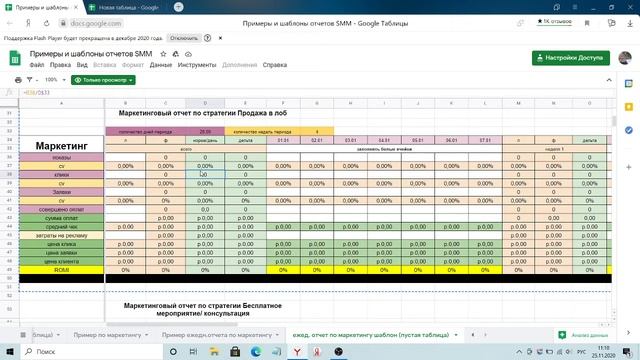The height and width of the screenshot is (360, 640).
Task: Open browser bookmark icon
Action: tap(587, 23)
